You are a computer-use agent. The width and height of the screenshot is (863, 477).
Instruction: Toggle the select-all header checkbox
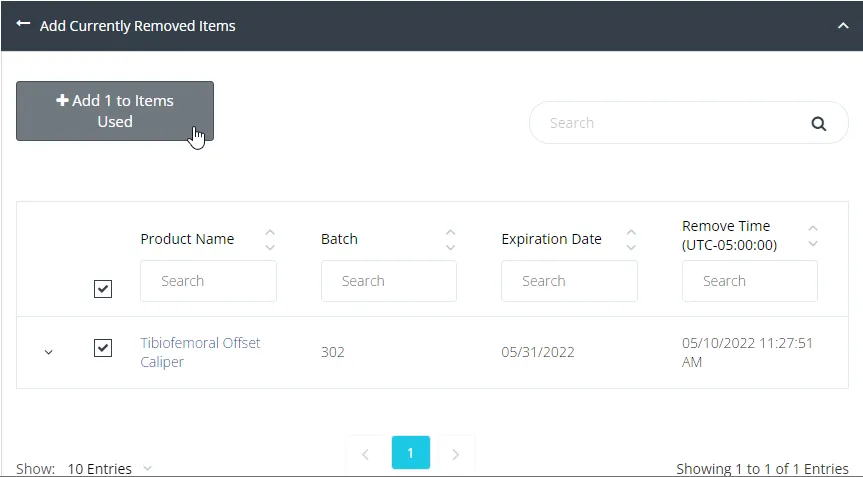pos(103,289)
